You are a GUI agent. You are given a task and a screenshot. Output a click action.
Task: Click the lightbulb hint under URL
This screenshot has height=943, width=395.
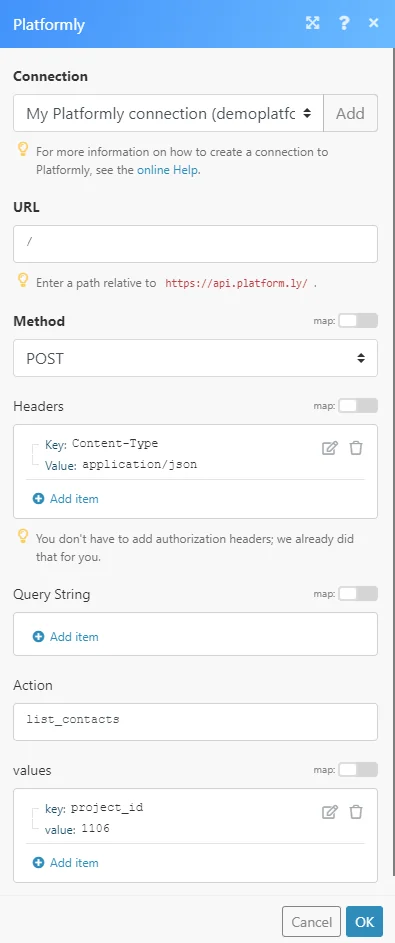[x=23, y=280]
